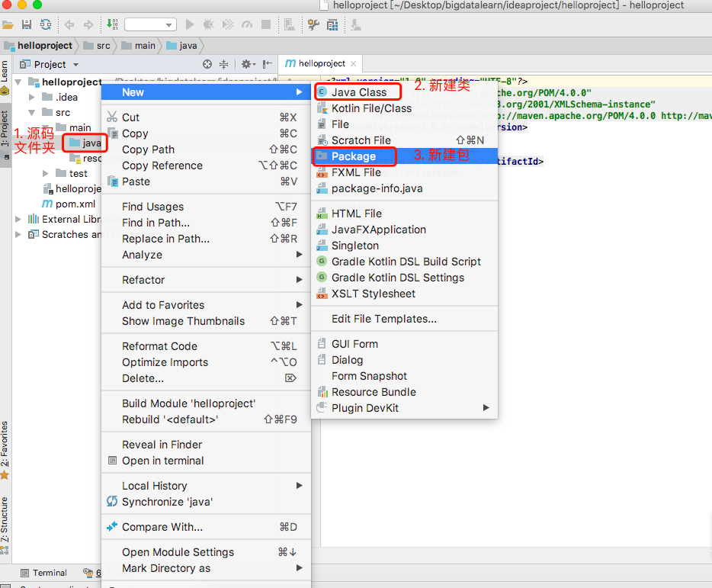The height and width of the screenshot is (588, 712).
Task: Open the SDK/Project structure grid icon
Action: [332, 24]
